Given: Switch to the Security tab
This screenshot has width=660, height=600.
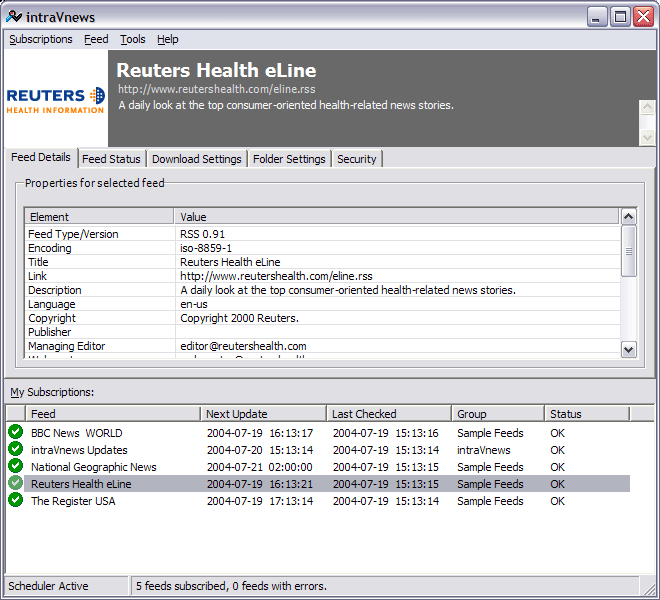Looking at the screenshot, I should pyautogui.click(x=357, y=159).
